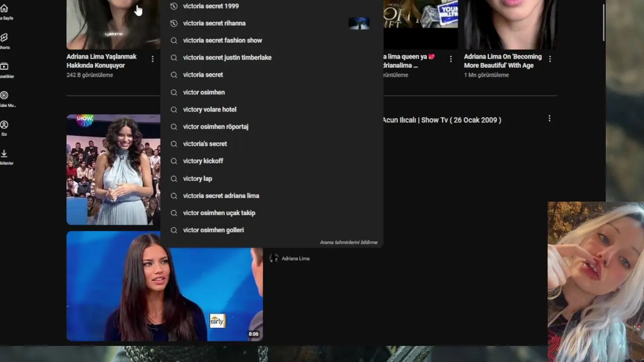Open the Young Hollywood video thumbnail

421,24
